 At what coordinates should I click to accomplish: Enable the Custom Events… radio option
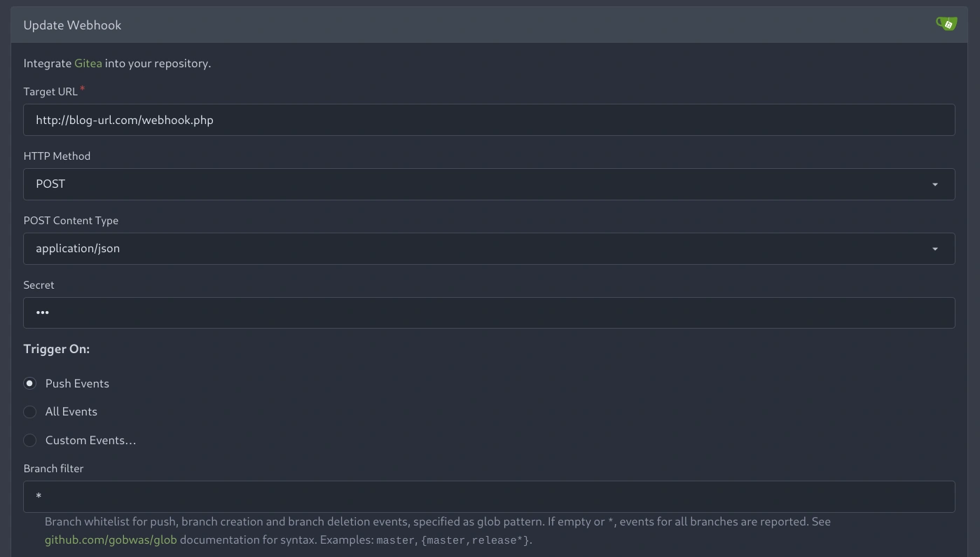[x=30, y=441]
